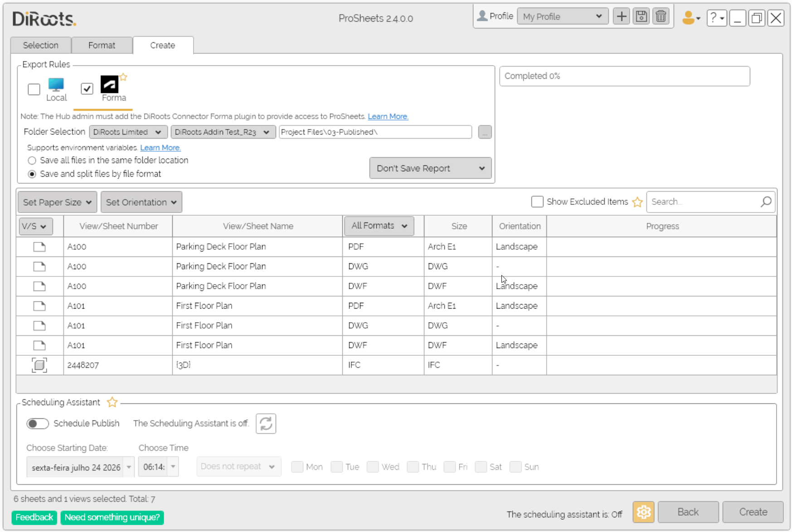Open the All Formats filter dropdown

coord(379,226)
